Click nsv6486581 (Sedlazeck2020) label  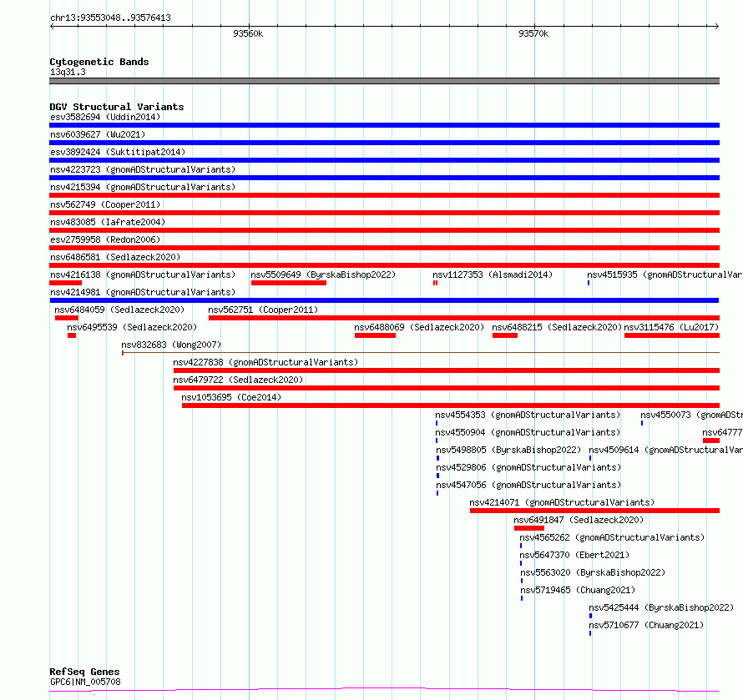tap(115, 257)
